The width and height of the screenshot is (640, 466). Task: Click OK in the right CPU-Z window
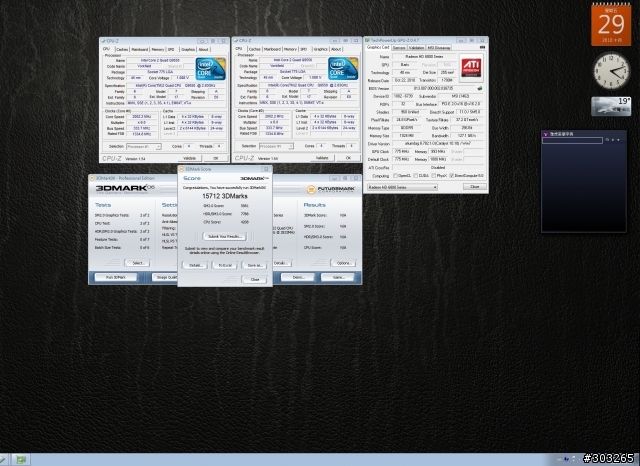[x=348, y=158]
